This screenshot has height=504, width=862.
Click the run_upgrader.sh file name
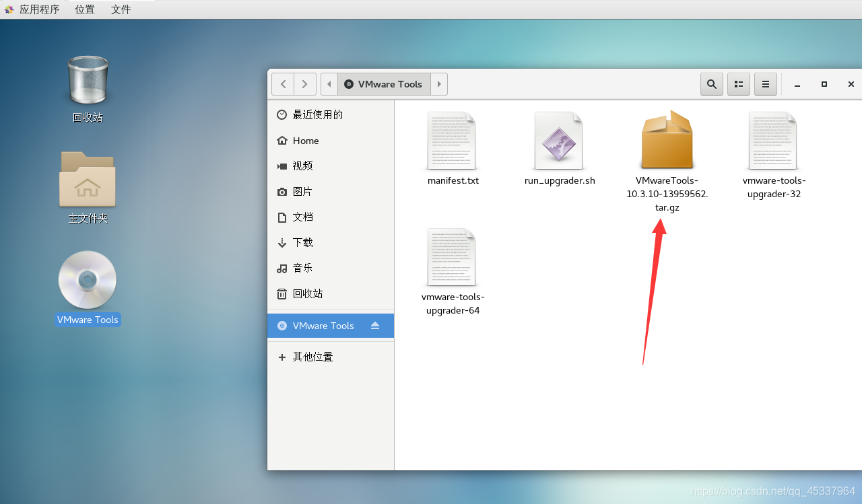(x=560, y=181)
